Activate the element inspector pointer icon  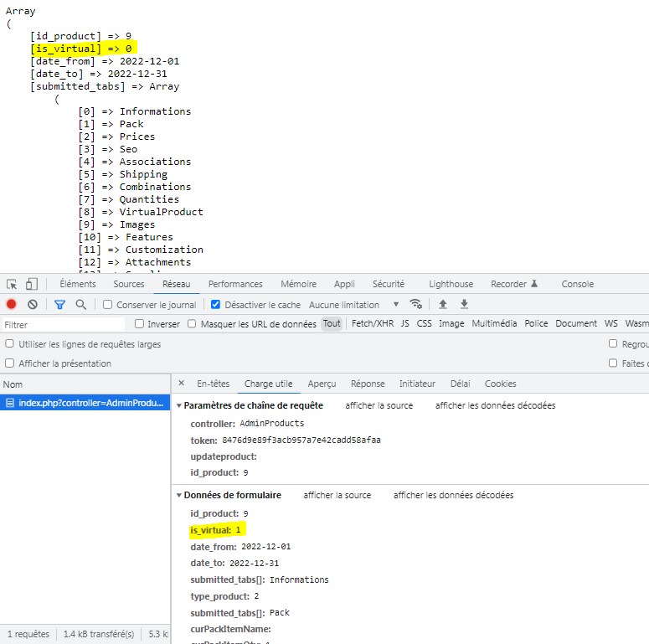12,285
